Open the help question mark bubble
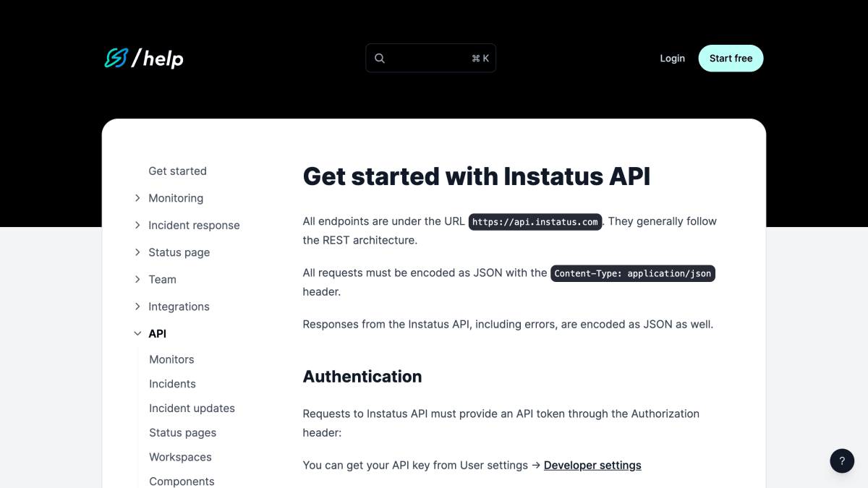 tap(842, 461)
